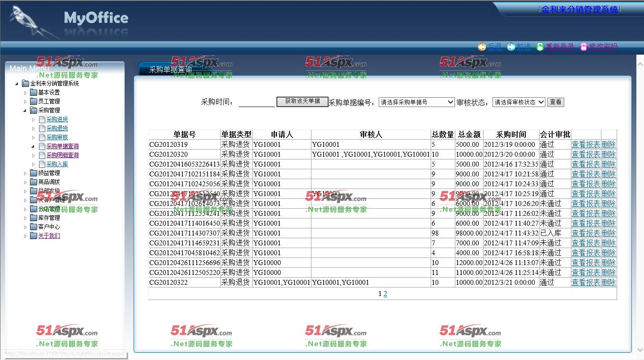Click the 基本设置 folder icon
The width and height of the screenshot is (644, 360).
(x=34, y=92)
